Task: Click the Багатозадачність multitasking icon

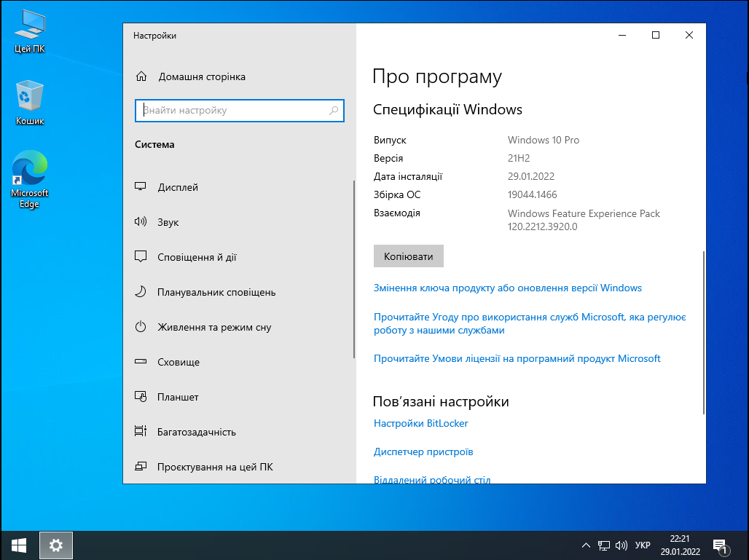Action: pyautogui.click(x=141, y=432)
